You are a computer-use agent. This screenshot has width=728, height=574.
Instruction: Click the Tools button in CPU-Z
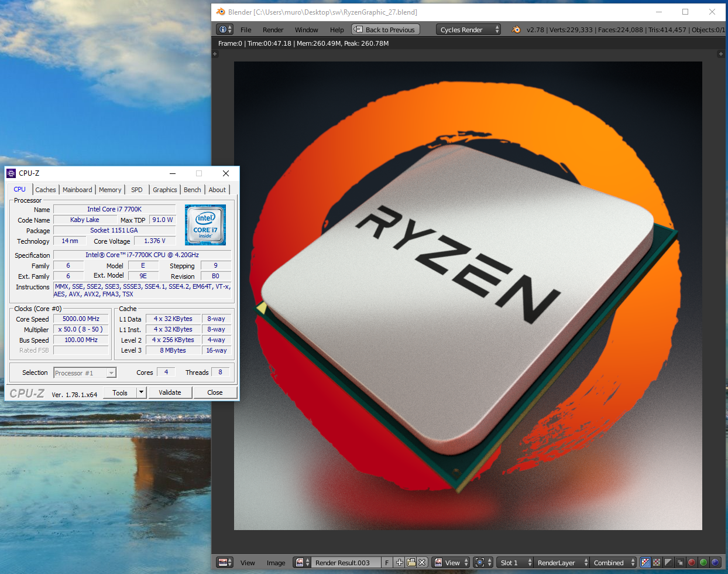(120, 392)
